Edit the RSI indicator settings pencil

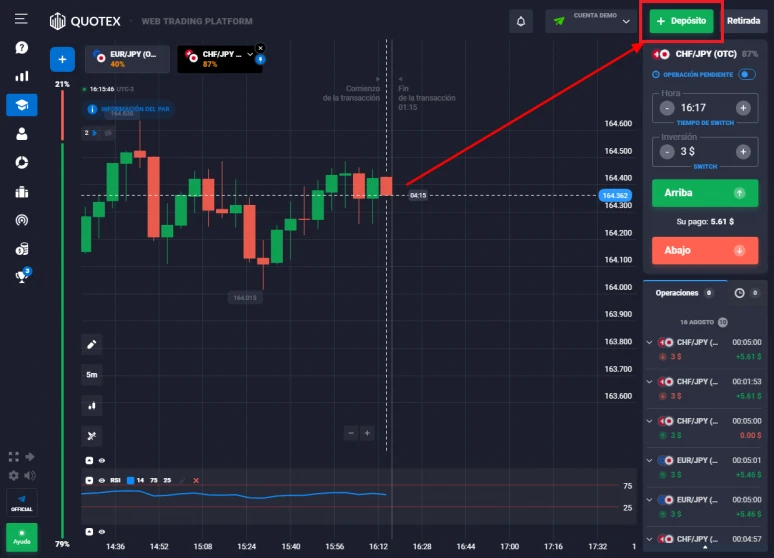point(182,480)
